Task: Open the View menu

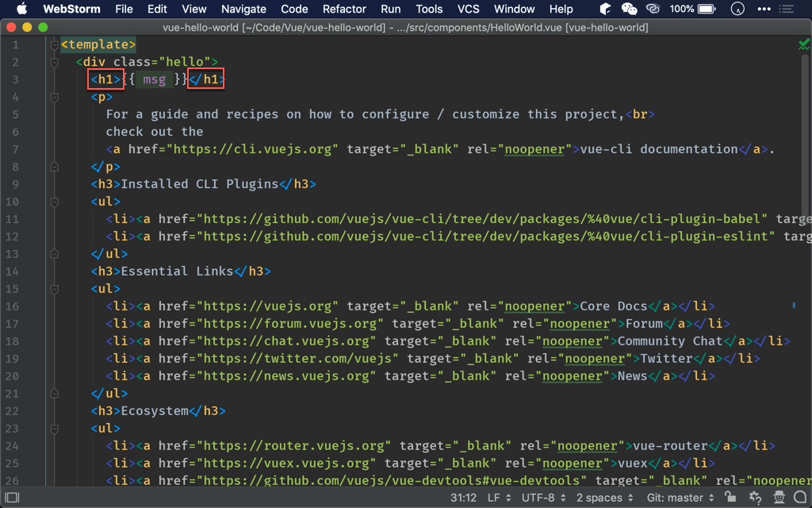Action: coord(194,9)
